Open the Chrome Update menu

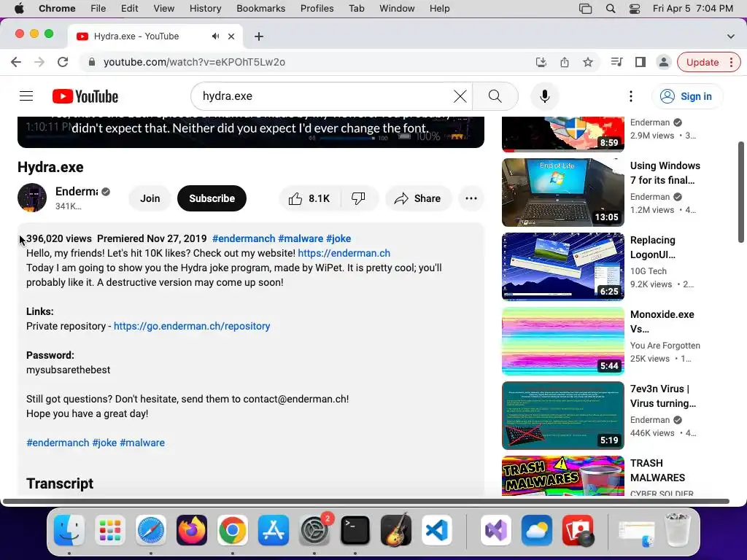coord(708,62)
